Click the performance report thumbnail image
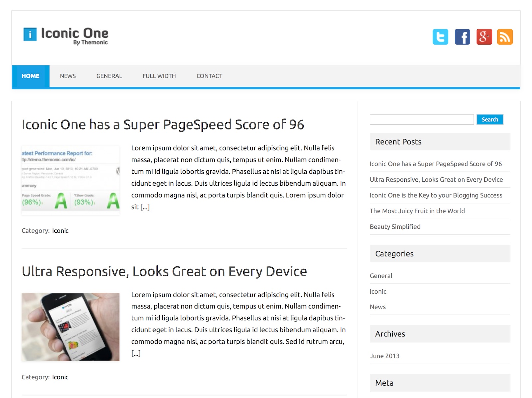 pyautogui.click(x=70, y=180)
